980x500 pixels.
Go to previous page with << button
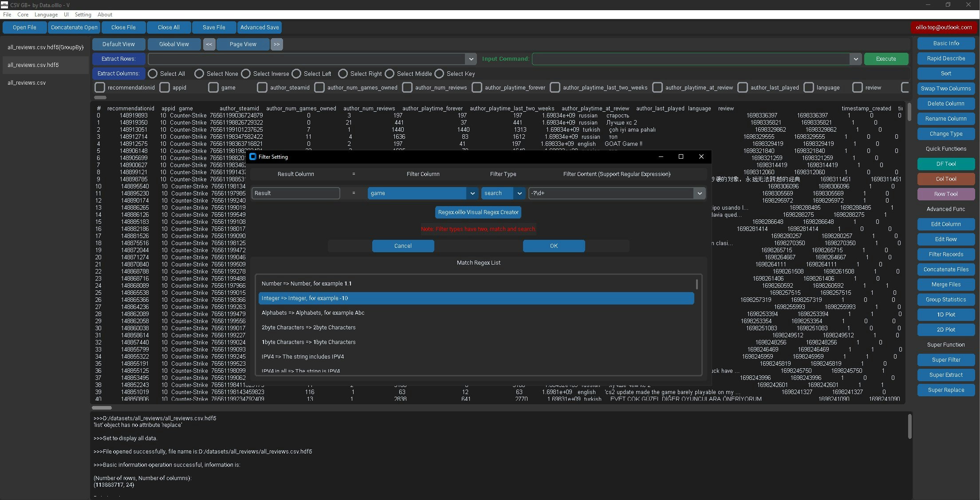coord(209,44)
